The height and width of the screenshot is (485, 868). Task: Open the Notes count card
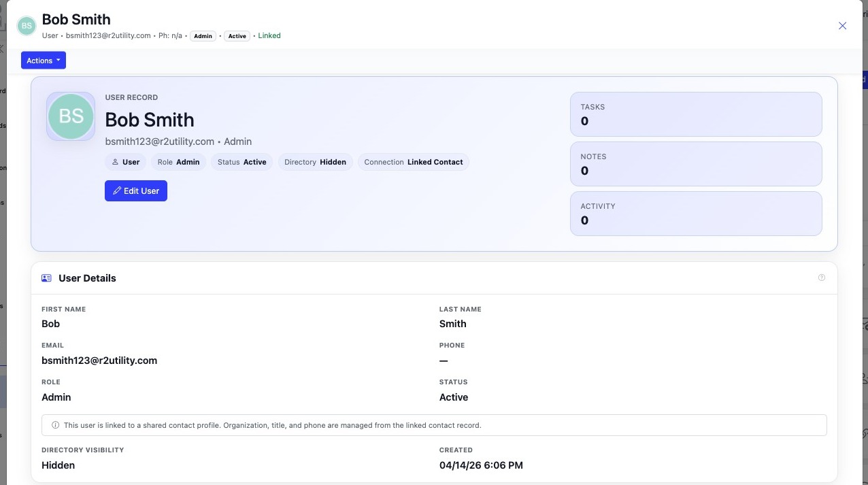pyautogui.click(x=696, y=164)
